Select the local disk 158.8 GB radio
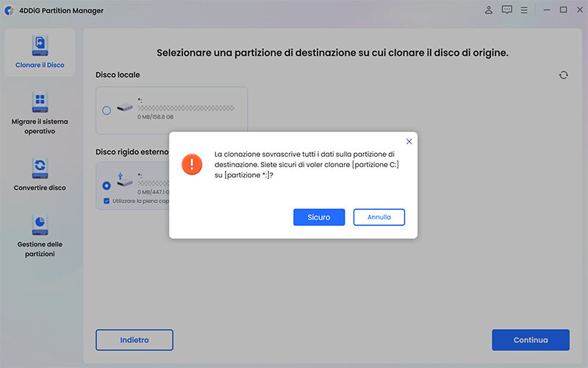Screen dimensions: 588x368 pos(107,110)
